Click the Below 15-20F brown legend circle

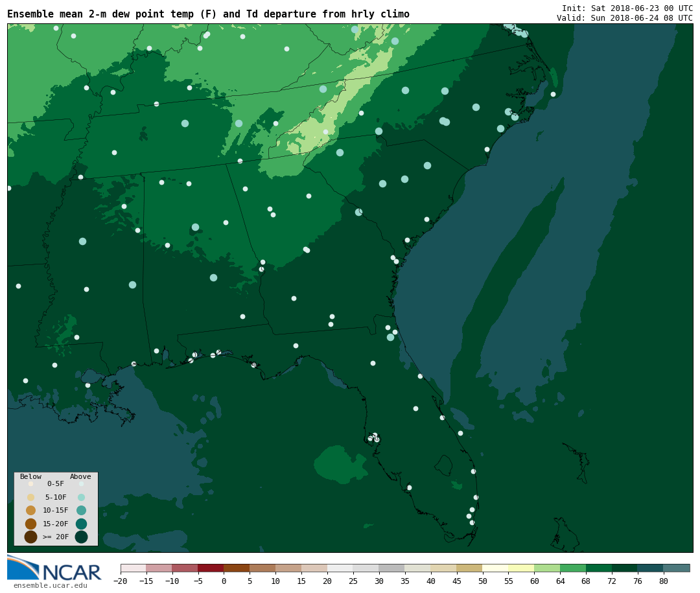click(x=31, y=524)
